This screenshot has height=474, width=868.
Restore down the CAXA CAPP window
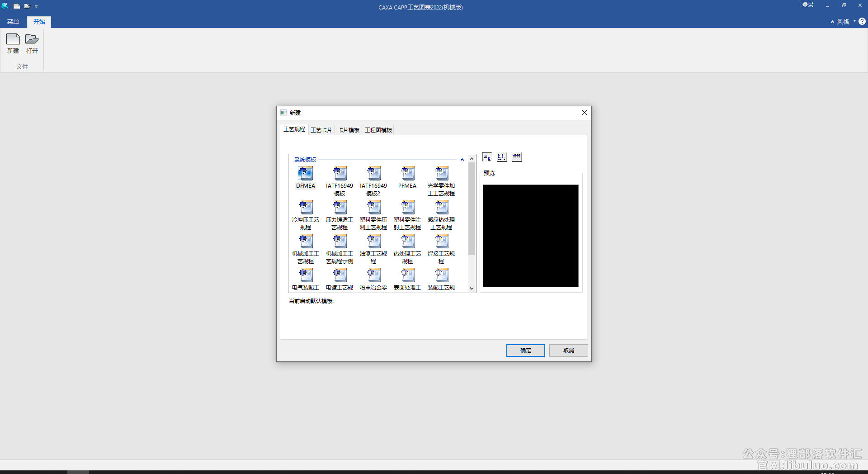[844, 6]
